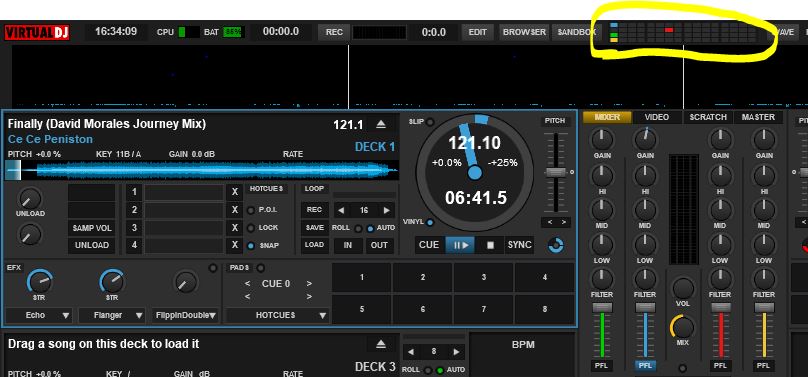Image resolution: width=808 pixels, height=377 pixels.
Task: Switch to the MASTER tab
Action: click(758, 117)
